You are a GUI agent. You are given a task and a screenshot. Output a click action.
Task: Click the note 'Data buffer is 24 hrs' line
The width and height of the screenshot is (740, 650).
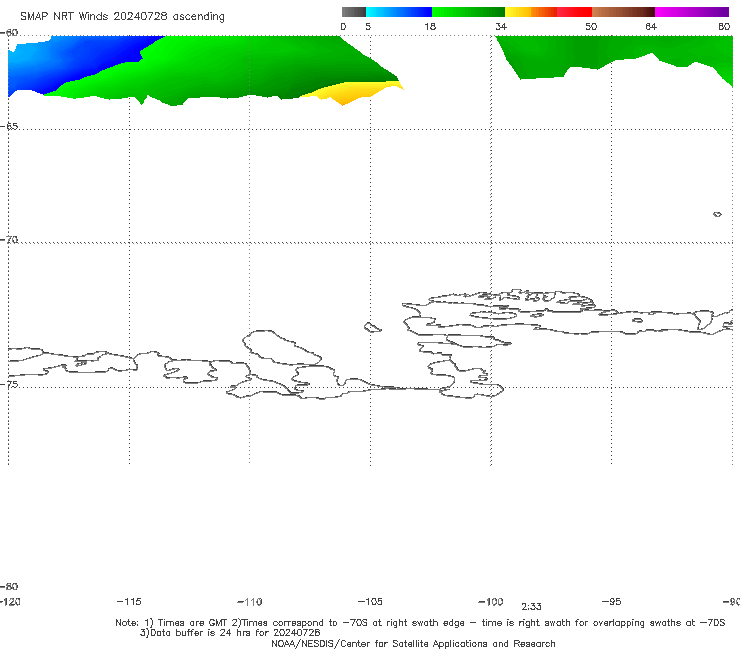pos(230,633)
